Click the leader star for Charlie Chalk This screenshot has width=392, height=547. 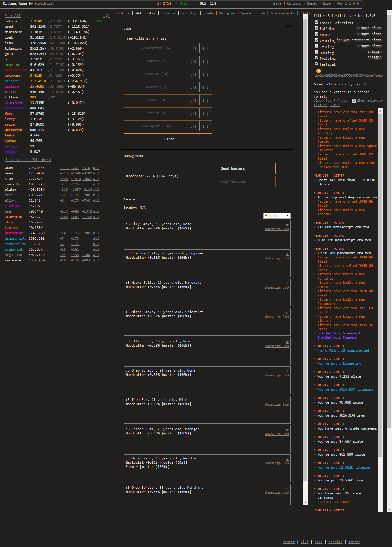[x=287, y=254]
